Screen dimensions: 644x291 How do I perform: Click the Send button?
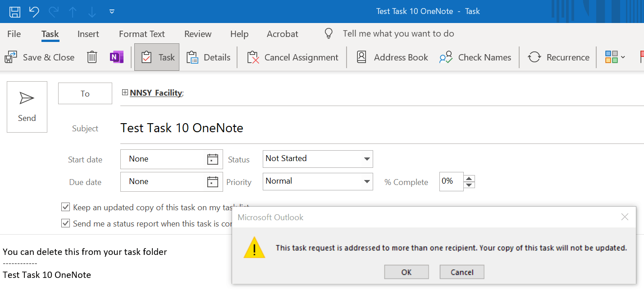[27, 107]
